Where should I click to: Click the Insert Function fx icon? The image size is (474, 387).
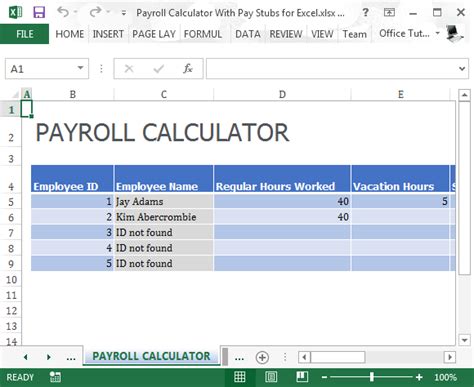pyautogui.click(x=188, y=69)
